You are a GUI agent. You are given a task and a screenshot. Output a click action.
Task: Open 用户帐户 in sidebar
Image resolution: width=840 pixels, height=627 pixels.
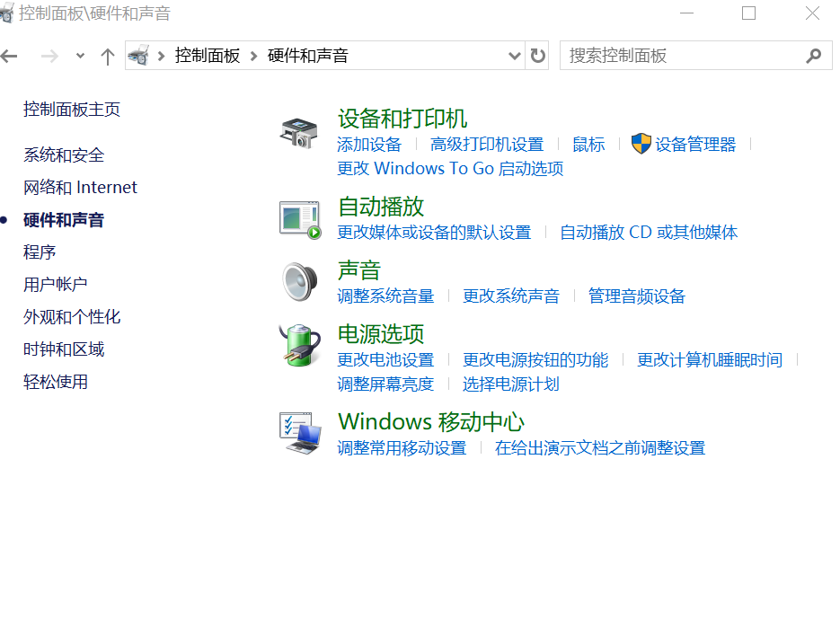(x=55, y=285)
